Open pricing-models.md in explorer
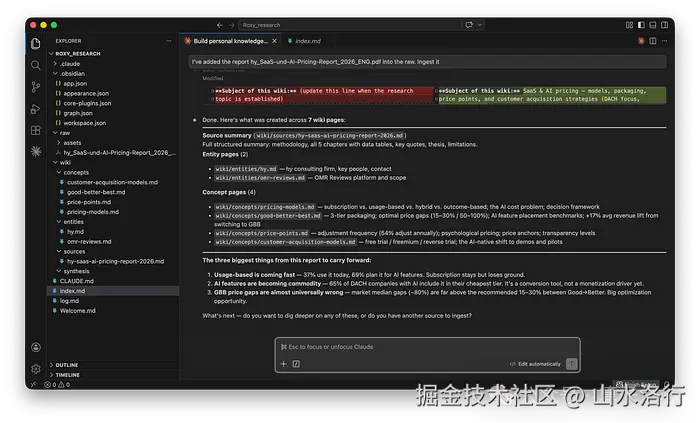The image size is (700, 423). coord(93,212)
